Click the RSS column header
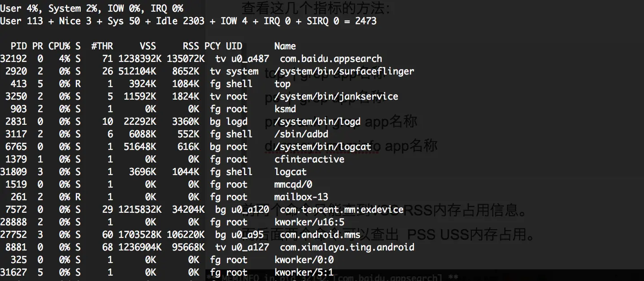Screen dimensions: 644x281 [191, 46]
